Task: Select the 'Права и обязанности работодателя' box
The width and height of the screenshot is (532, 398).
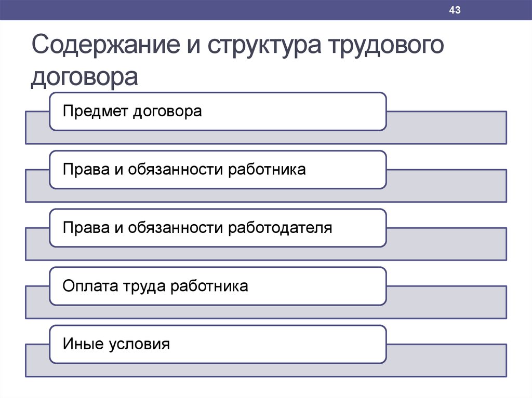Action: click(x=218, y=228)
